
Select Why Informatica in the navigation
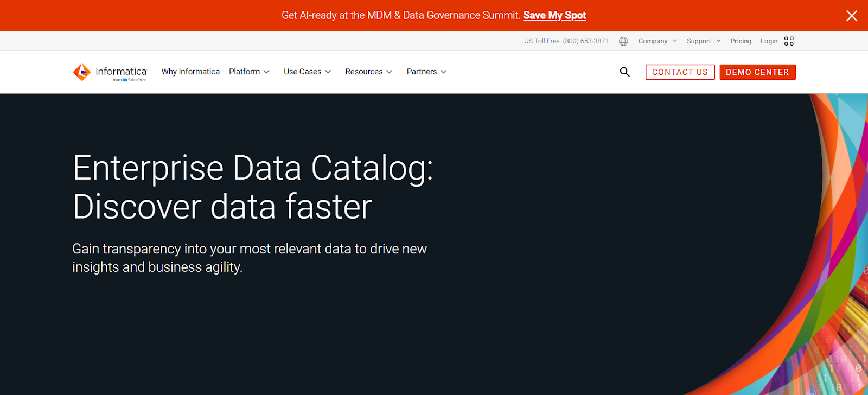pos(190,72)
